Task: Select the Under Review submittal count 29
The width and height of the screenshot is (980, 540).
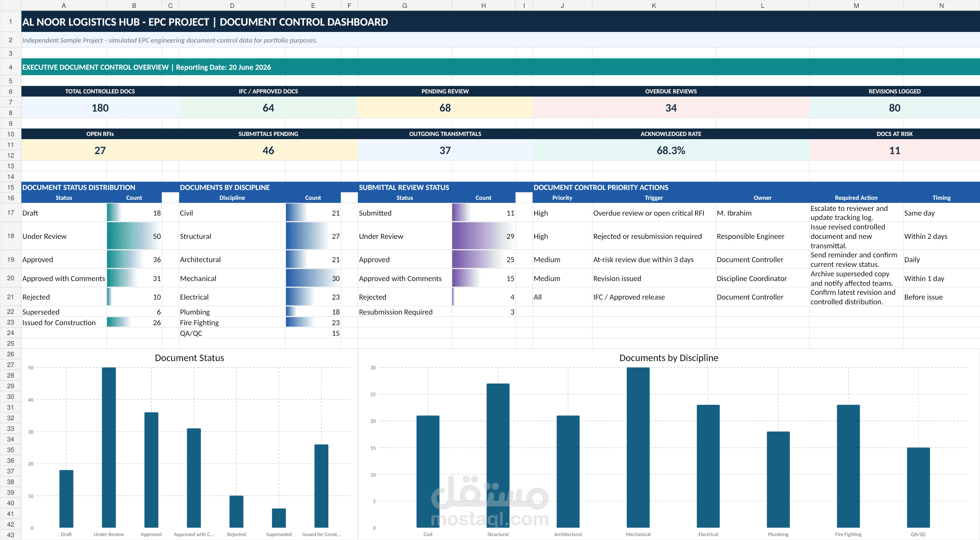Action: pyautogui.click(x=483, y=236)
